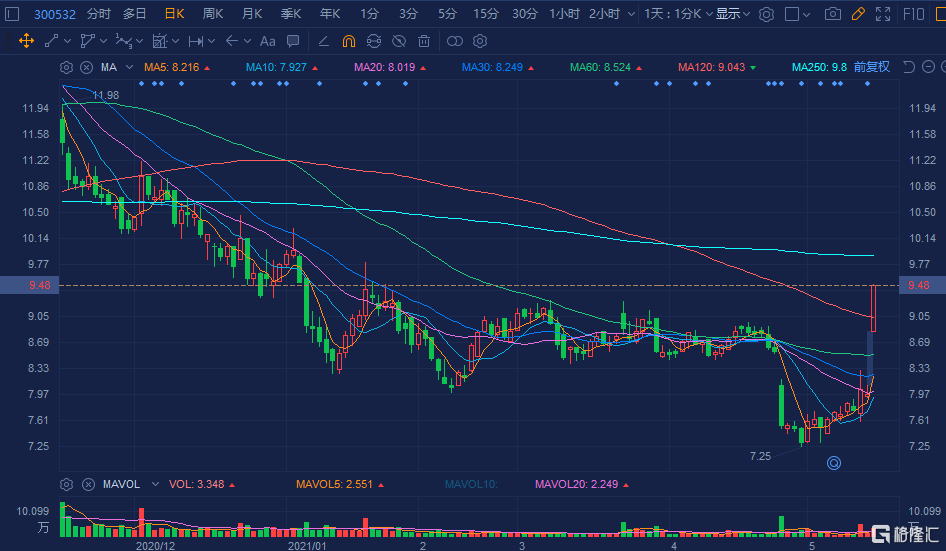Switch to 周K weekly chart tab

point(213,14)
